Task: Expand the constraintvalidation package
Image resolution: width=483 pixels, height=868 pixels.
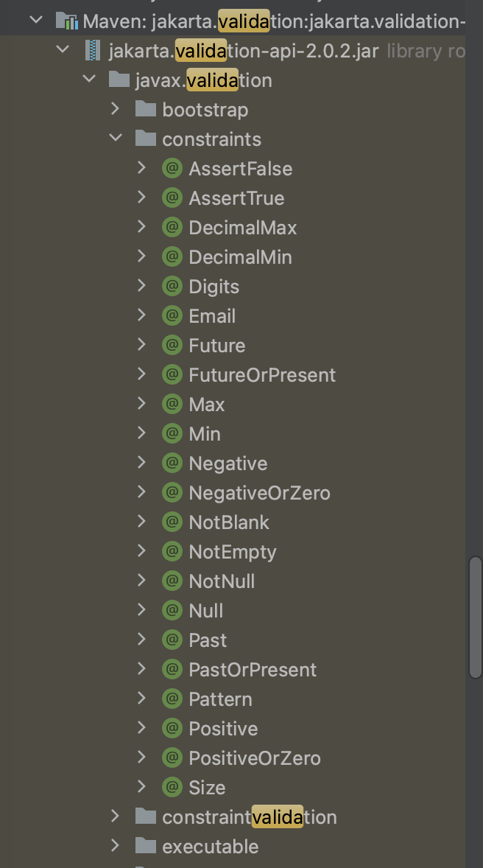Action: (116, 817)
